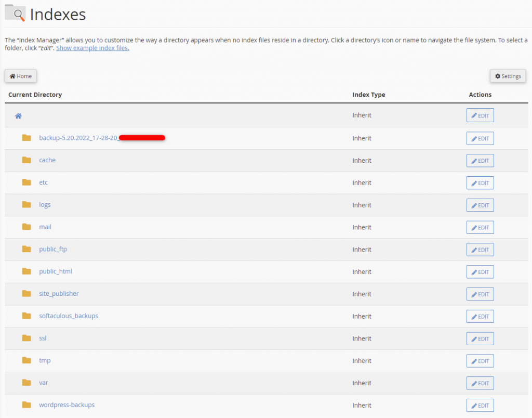
Task: Open the public_ftp directory link
Action: coord(52,249)
